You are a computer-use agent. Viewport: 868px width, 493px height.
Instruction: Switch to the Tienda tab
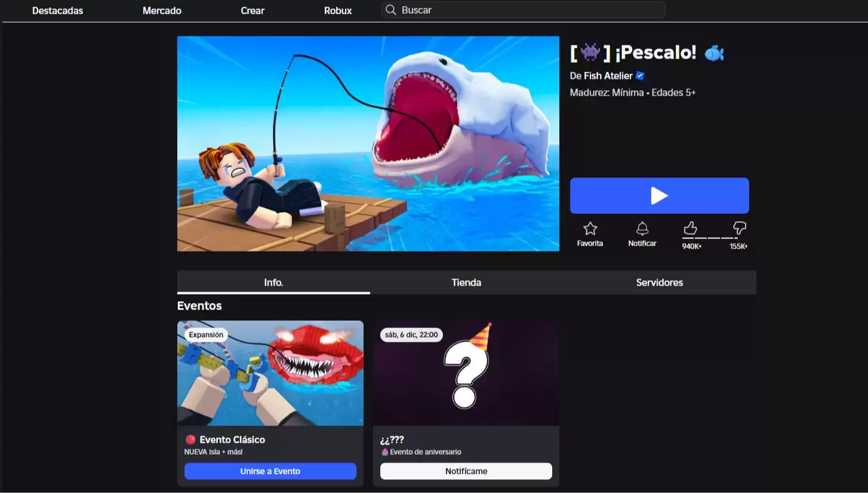[466, 283]
